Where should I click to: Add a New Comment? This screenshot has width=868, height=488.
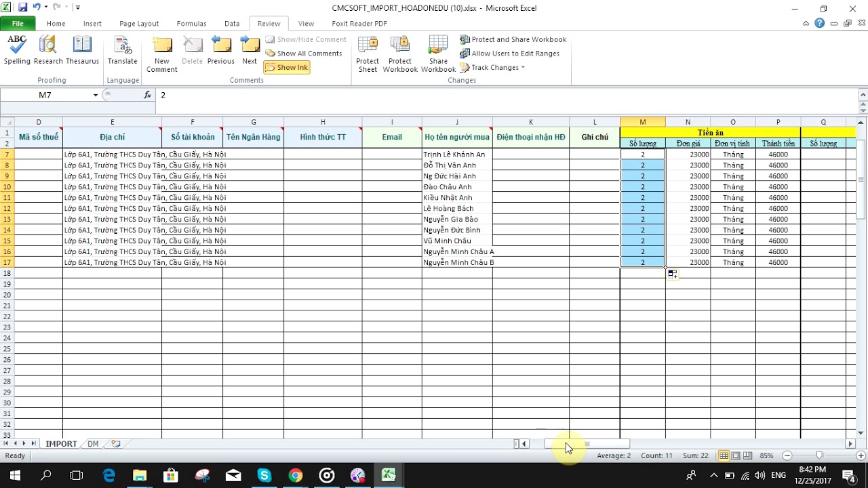[162, 54]
